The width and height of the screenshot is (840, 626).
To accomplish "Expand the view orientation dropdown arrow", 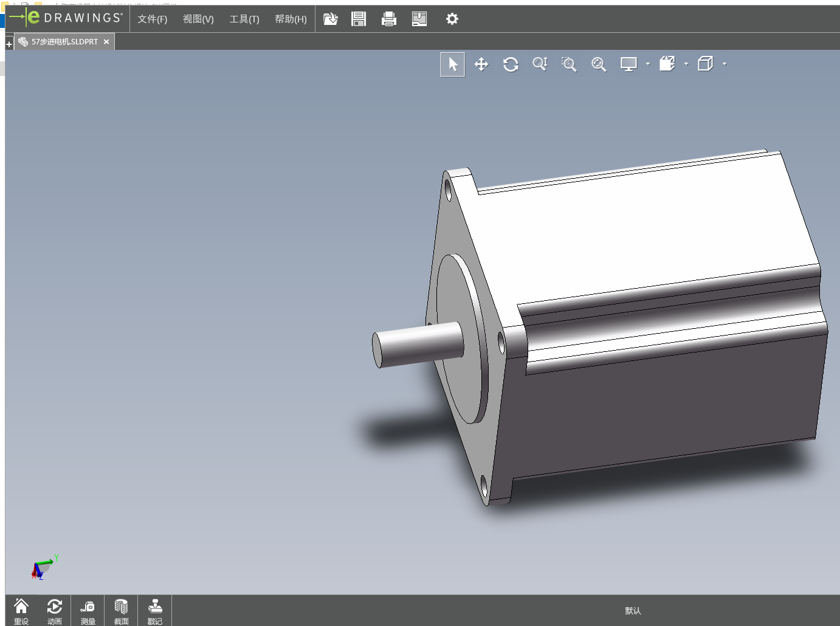I will tap(686, 64).
